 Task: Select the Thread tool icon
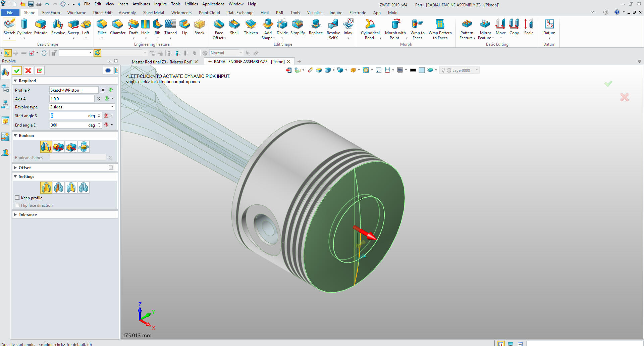point(170,27)
